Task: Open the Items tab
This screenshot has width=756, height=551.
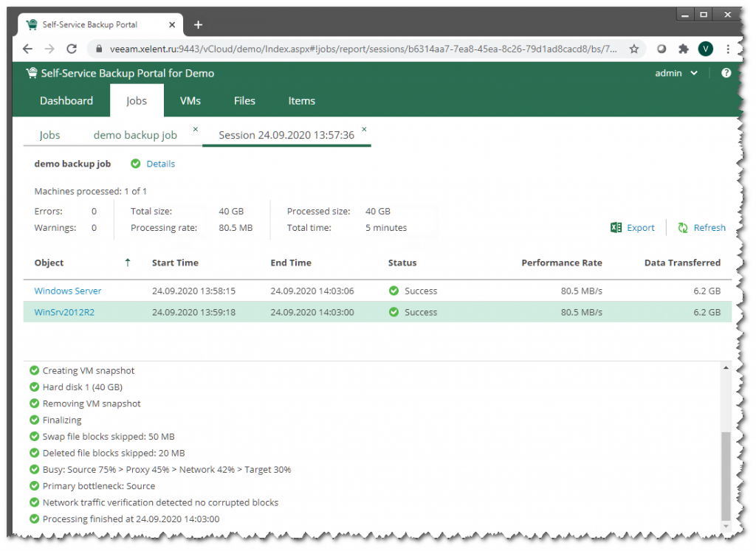Action: point(302,100)
